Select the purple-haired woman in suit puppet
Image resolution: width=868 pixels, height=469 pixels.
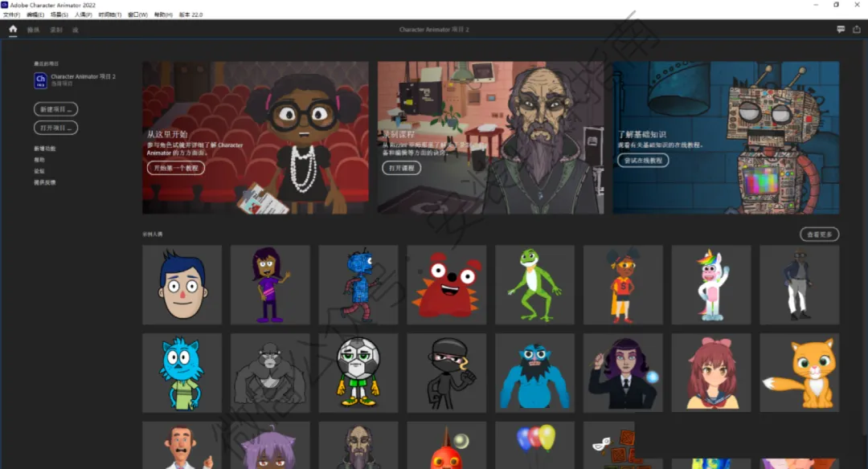tap(623, 373)
